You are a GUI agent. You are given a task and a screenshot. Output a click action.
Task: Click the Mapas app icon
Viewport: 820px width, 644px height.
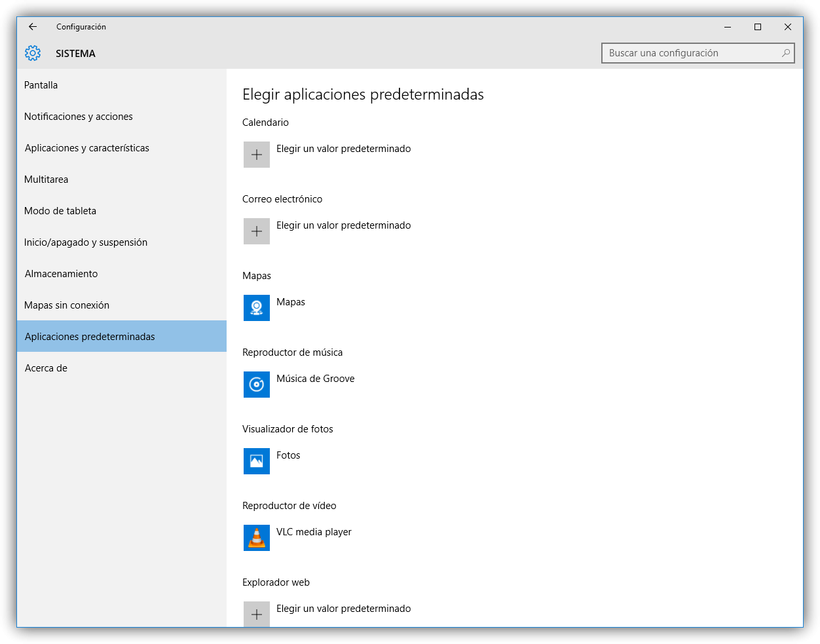click(257, 308)
